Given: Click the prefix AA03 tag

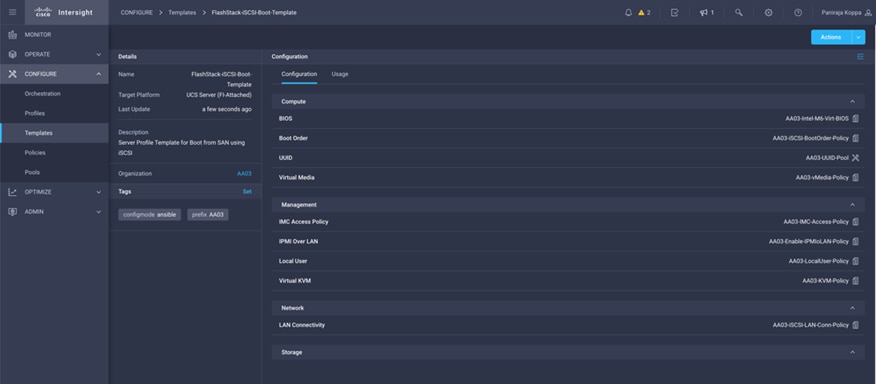Looking at the screenshot, I should (x=208, y=215).
